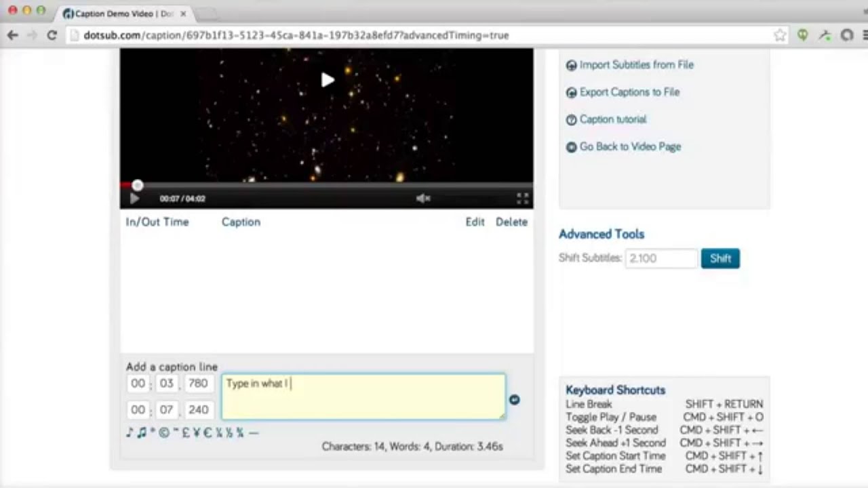Open the Chrome hamburger menu

[x=865, y=35]
